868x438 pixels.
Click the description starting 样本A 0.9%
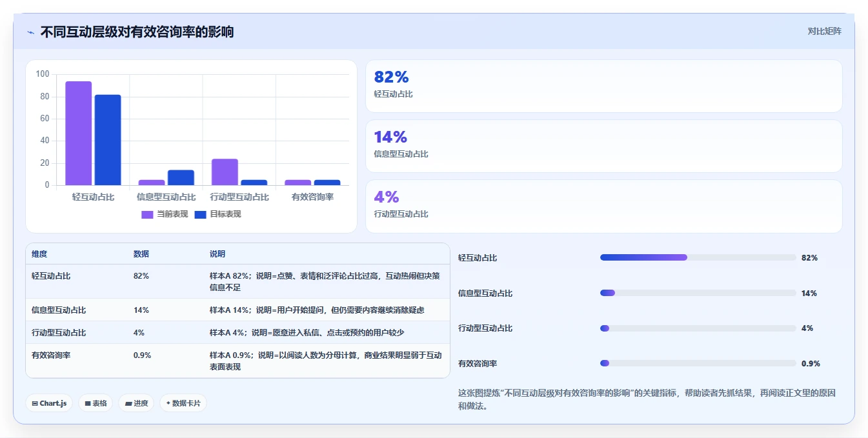(x=326, y=361)
